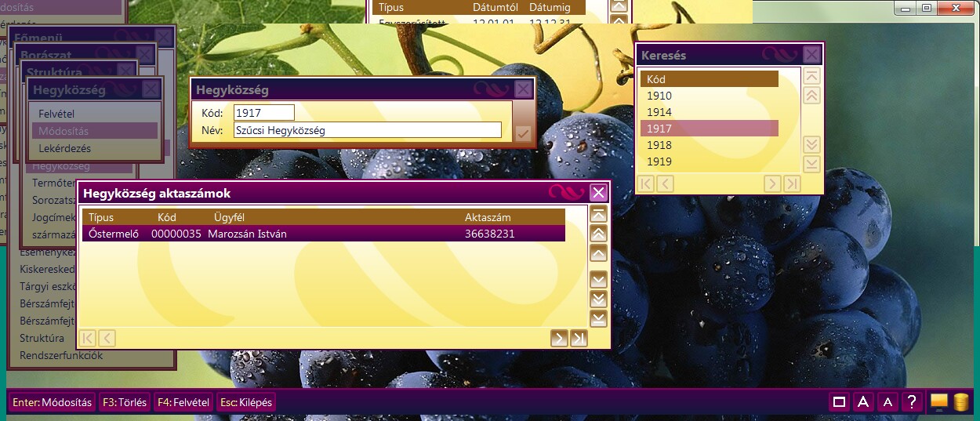Confirm Hegyközség form with the checkmark button
The image size is (980, 421).
coord(523,133)
